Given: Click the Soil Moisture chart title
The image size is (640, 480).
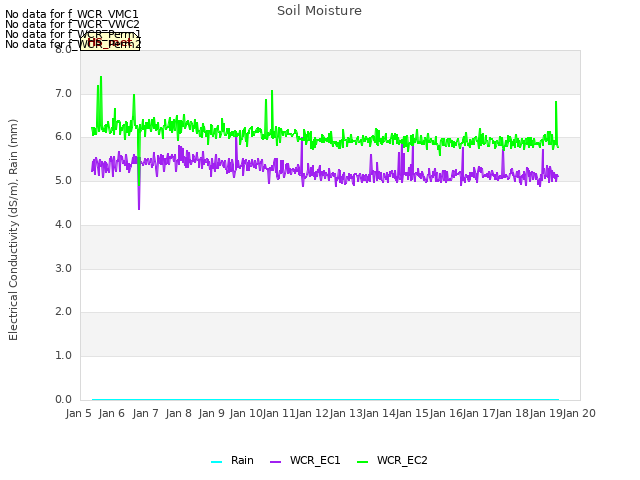Looking at the screenshot, I should click(x=319, y=11).
